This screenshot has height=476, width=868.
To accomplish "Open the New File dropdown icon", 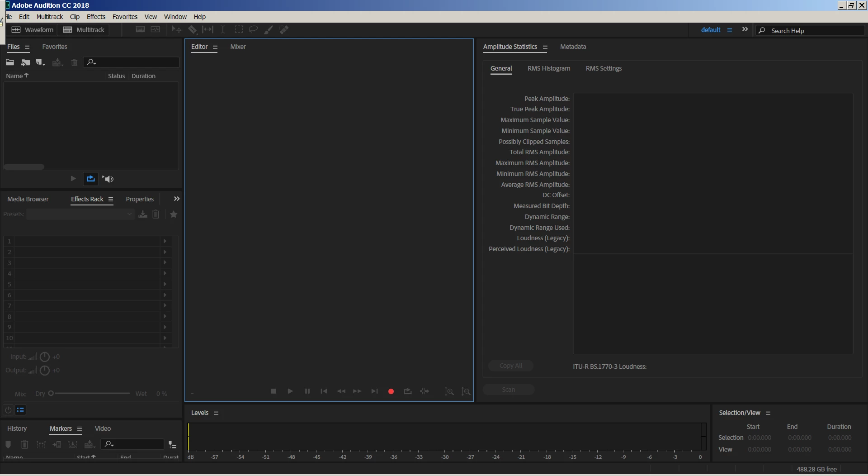I will pyautogui.click(x=41, y=62).
